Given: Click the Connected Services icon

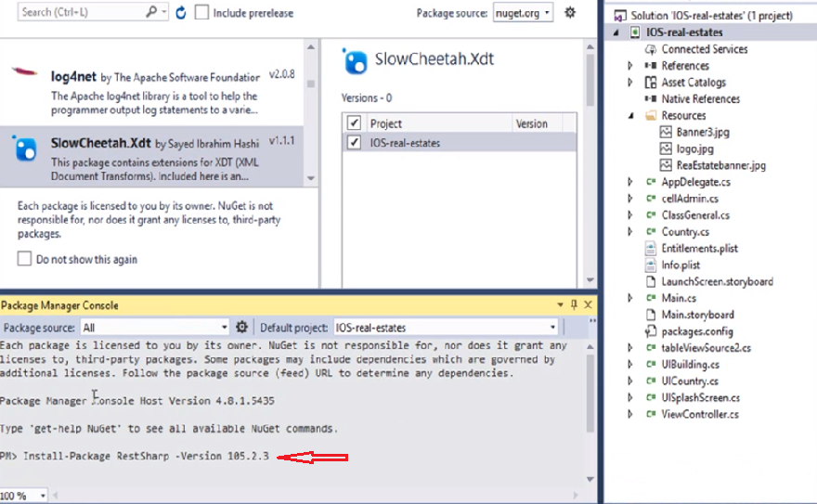Looking at the screenshot, I should [650, 49].
